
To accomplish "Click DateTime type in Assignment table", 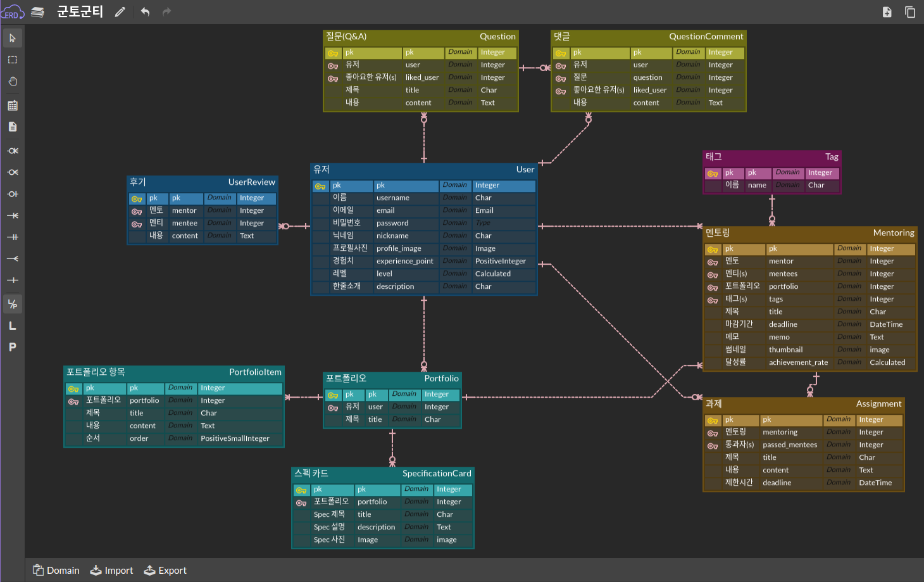I will click(875, 483).
